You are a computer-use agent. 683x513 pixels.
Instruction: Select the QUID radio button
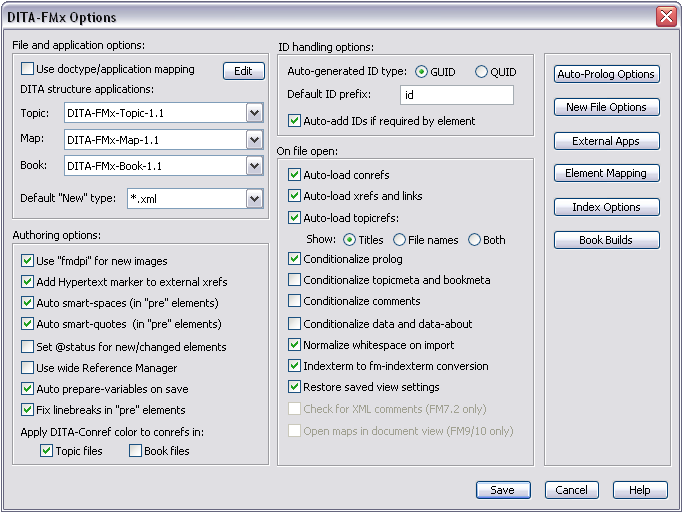coord(481,72)
